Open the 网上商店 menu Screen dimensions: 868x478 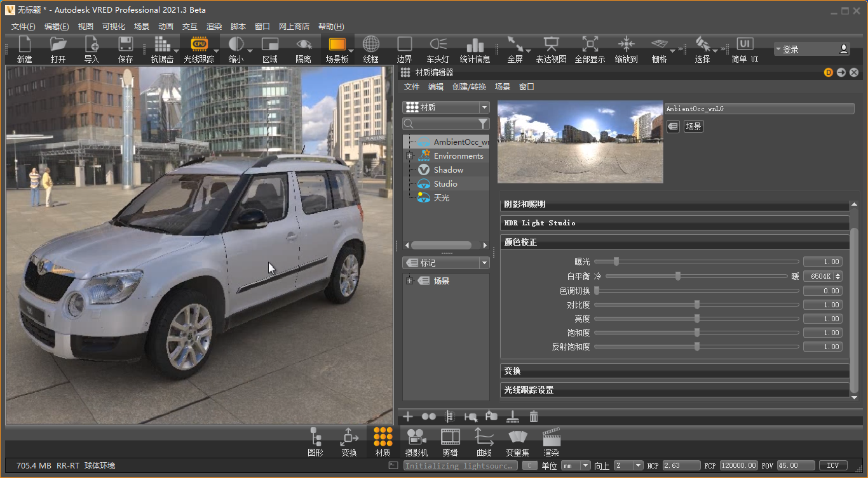(x=294, y=27)
